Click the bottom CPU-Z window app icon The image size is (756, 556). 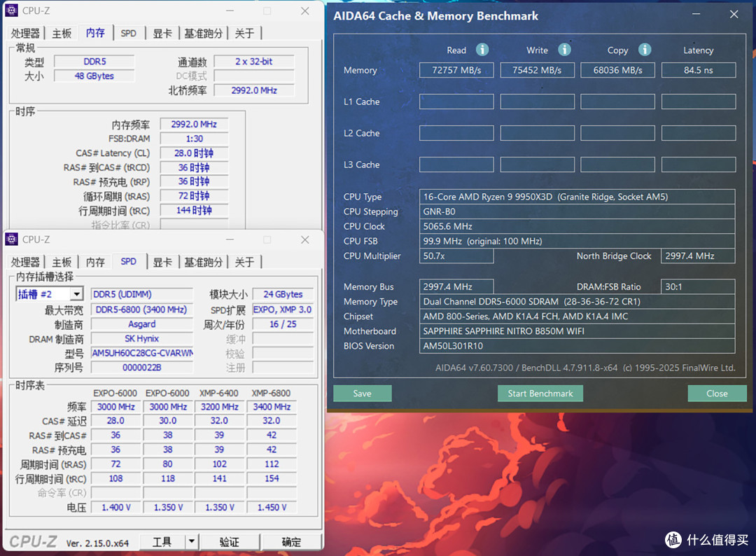(x=12, y=239)
